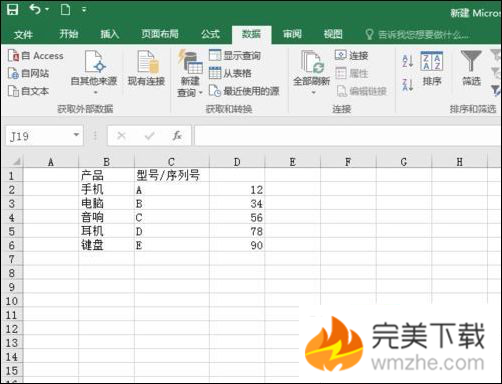Click cell with value 78
This screenshot has height=384, width=502.
(237, 231)
